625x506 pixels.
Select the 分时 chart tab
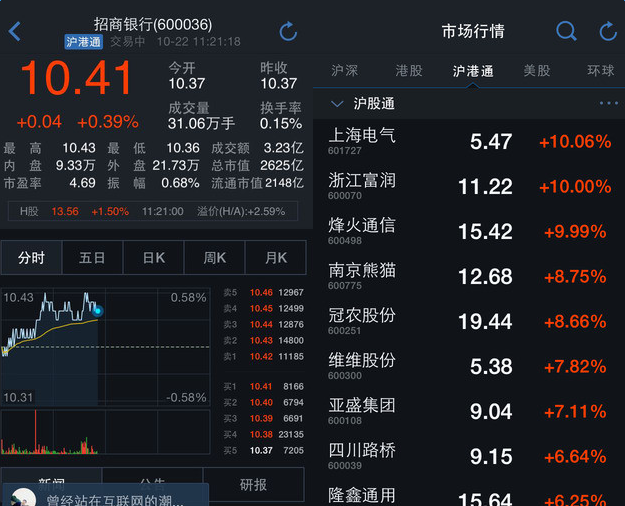[31, 258]
